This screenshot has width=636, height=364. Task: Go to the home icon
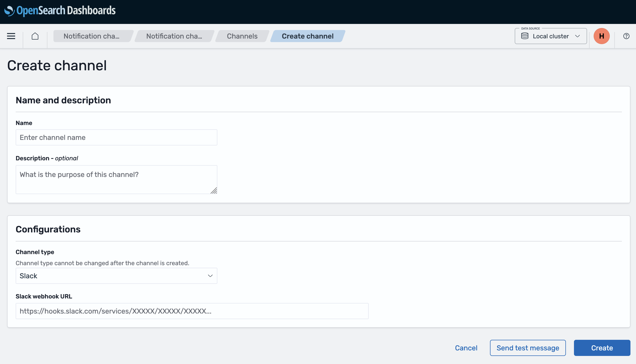(x=35, y=36)
